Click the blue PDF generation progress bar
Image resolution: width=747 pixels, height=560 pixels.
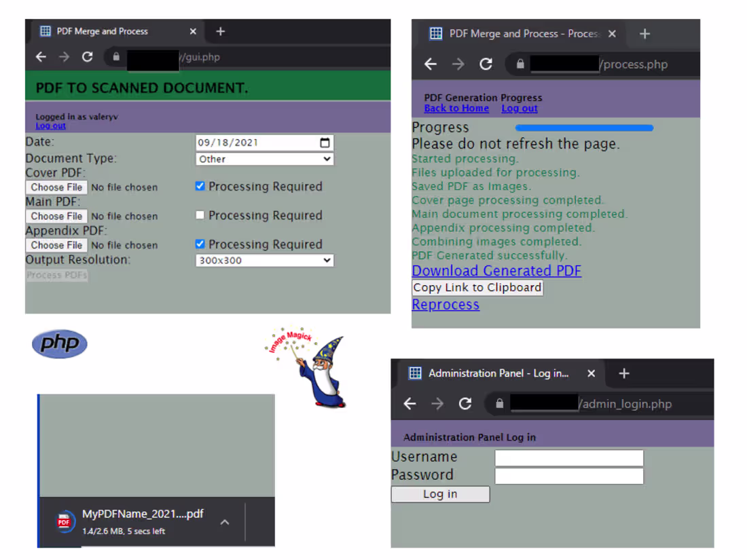pyautogui.click(x=584, y=128)
